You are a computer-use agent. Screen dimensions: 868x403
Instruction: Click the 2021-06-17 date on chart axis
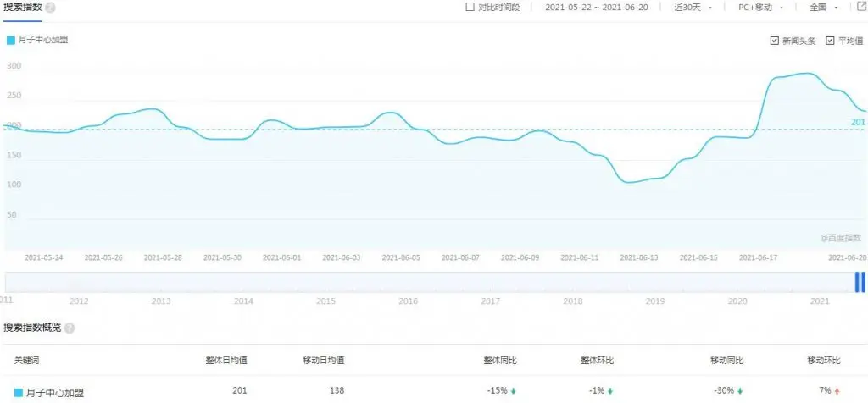pyautogui.click(x=758, y=257)
